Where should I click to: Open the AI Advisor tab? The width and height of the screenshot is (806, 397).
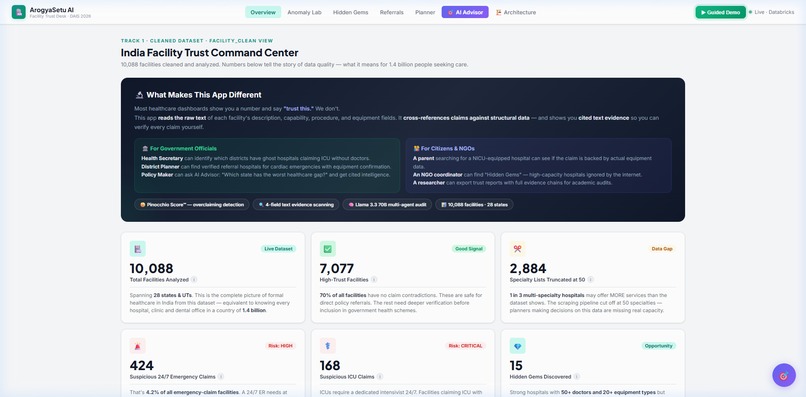[465, 12]
